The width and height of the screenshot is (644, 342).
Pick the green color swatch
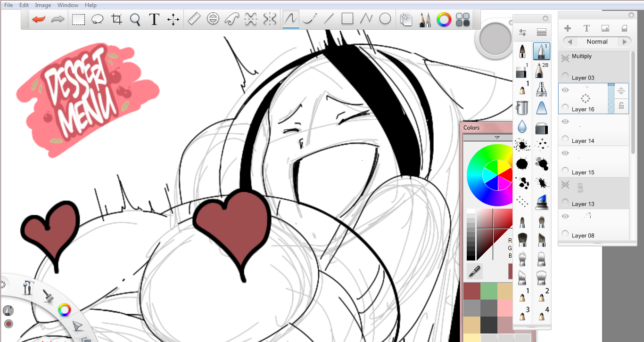(x=488, y=291)
